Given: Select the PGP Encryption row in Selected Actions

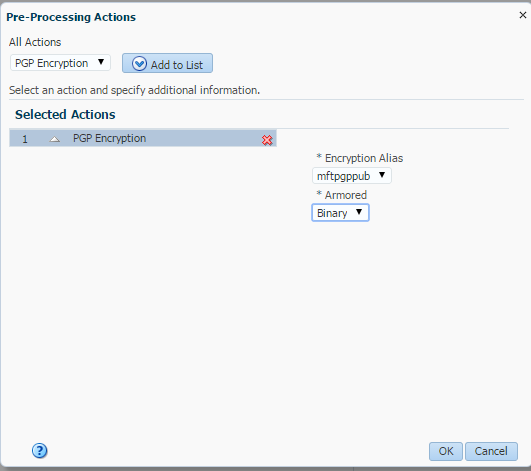Looking at the screenshot, I should point(143,138).
